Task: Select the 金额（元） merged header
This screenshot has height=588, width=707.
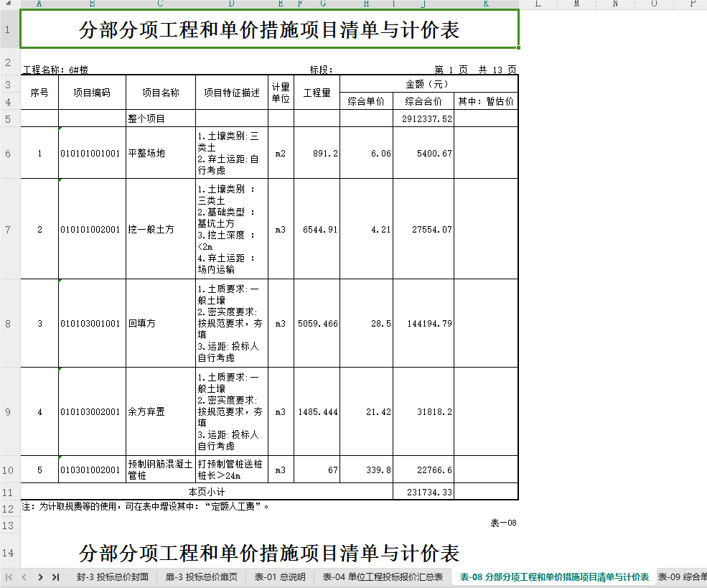Action: [x=429, y=84]
